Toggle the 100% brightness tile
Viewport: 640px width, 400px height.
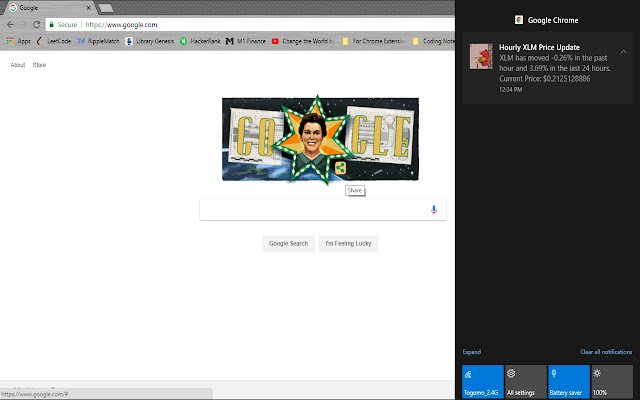[x=612, y=382]
